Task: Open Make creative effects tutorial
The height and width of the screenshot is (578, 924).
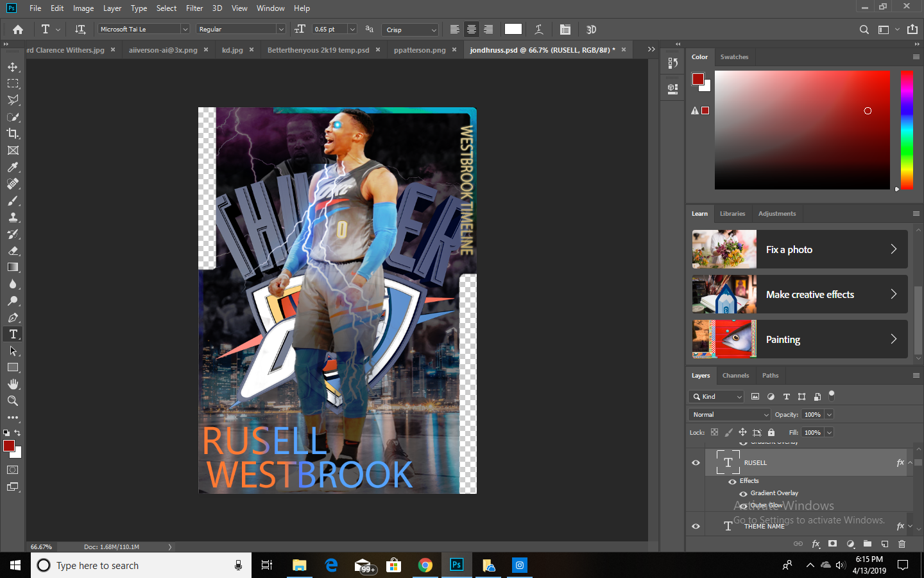Action: click(800, 294)
